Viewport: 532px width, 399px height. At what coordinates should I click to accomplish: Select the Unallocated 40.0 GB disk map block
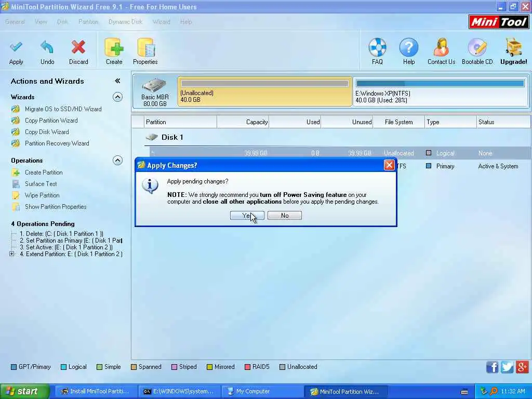pyautogui.click(x=264, y=91)
